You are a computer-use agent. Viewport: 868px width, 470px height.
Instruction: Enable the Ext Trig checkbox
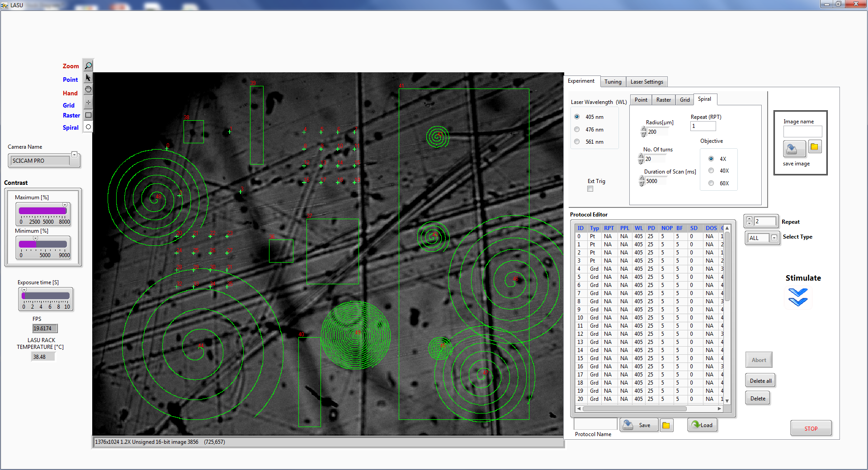(x=590, y=189)
